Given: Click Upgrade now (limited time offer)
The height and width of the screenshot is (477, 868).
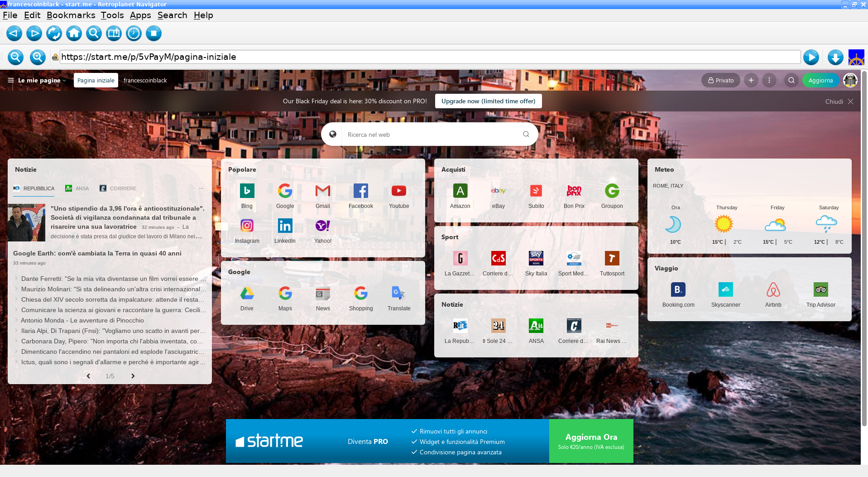Looking at the screenshot, I should tap(488, 101).
